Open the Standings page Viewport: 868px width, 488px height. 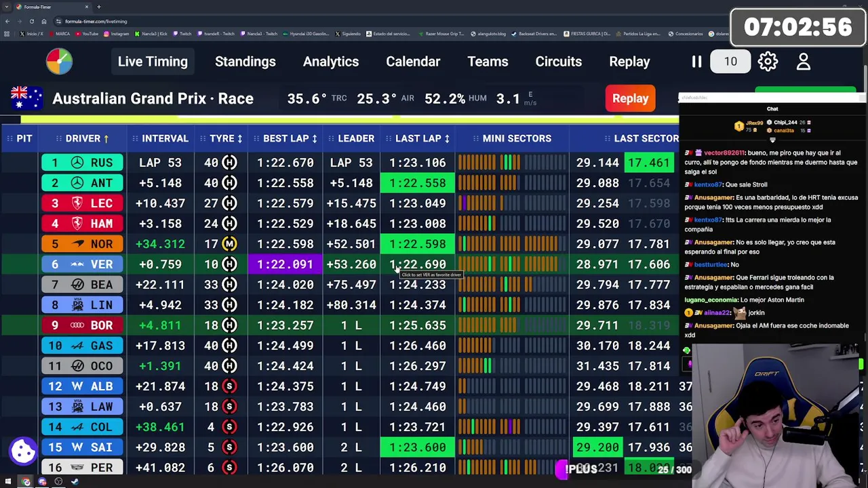(245, 62)
